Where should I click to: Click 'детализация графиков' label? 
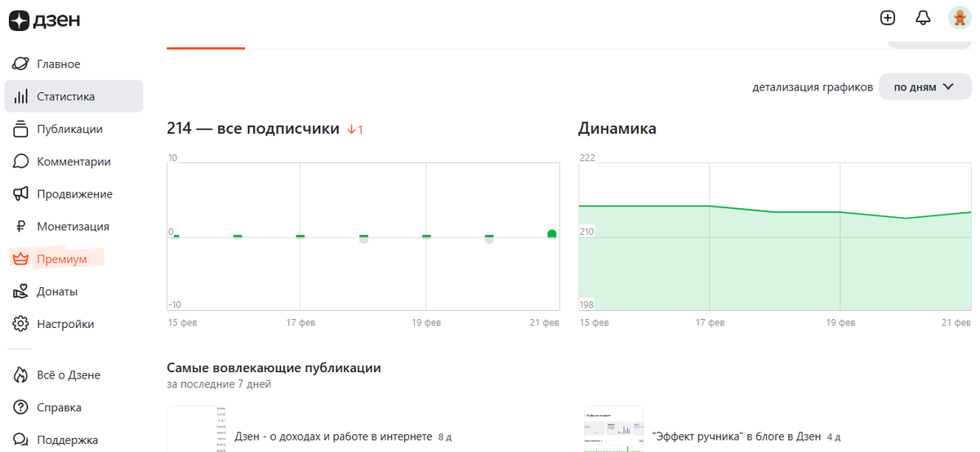(812, 87)
